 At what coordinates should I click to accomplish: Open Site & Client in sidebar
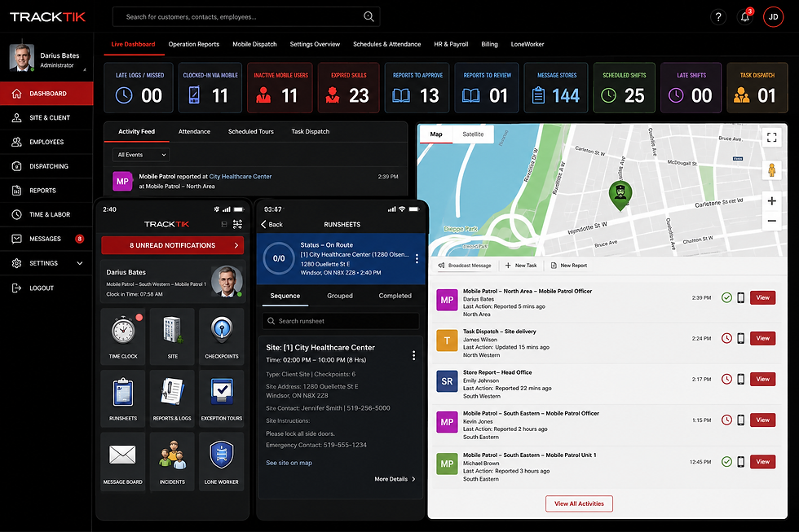click(x=46, y=117)
